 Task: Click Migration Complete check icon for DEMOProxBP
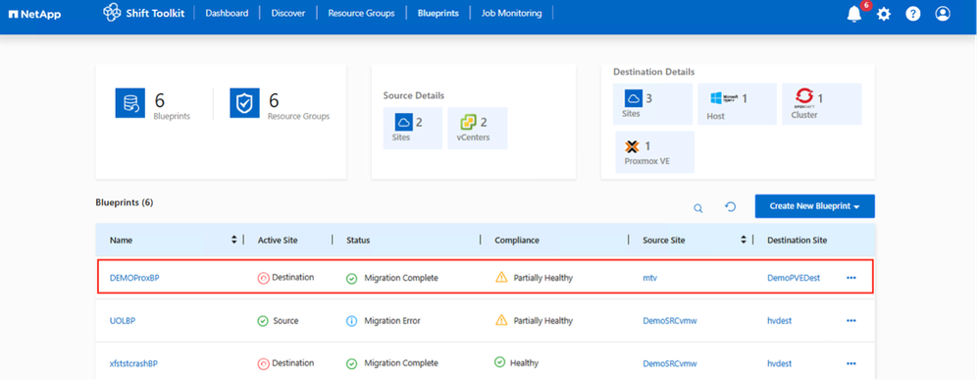352,279
